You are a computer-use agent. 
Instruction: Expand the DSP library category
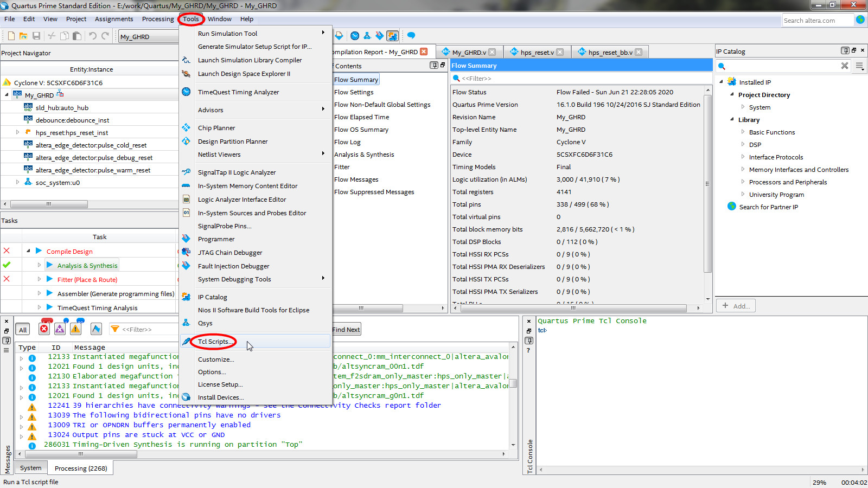pyautogui.click(x=743, y=144)
